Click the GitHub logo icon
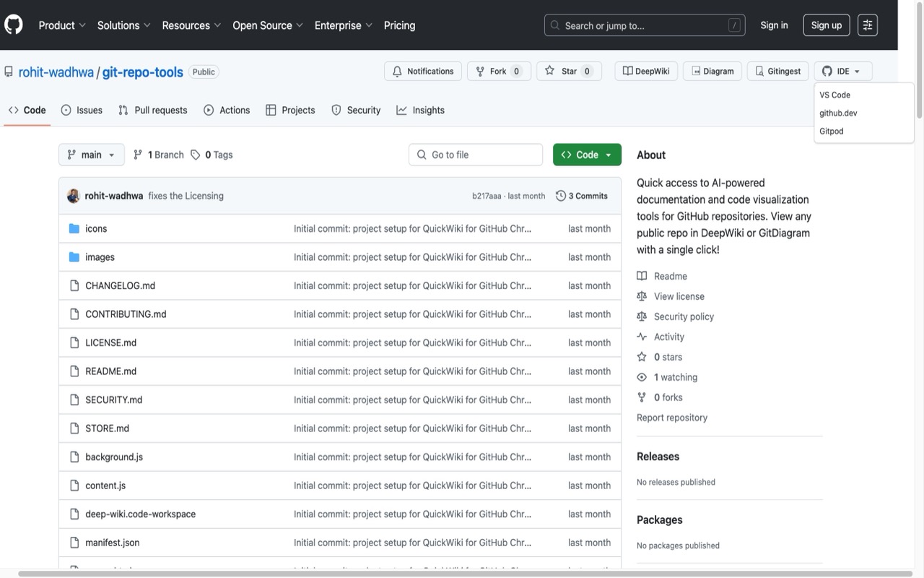This screenshot has width=924, height=578. [14, 25]
